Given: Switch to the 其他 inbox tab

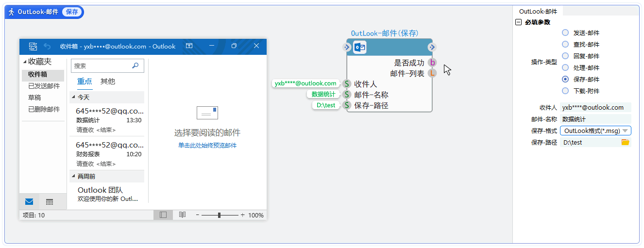Looking at the screenshot, I should tap(107, 81).
